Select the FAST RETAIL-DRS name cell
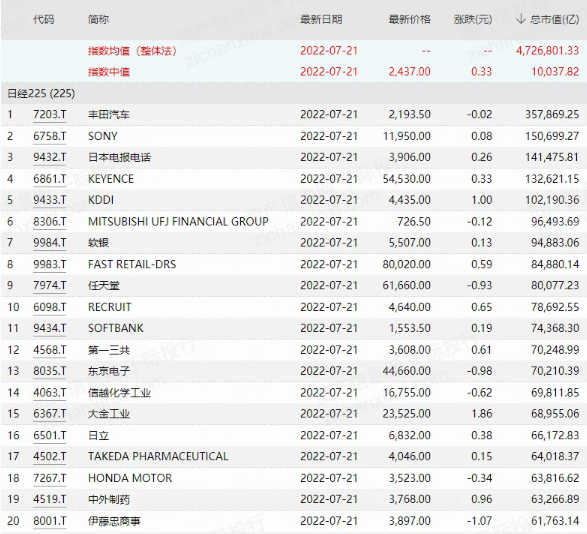The image size is (587, 534). coord(132,264)
